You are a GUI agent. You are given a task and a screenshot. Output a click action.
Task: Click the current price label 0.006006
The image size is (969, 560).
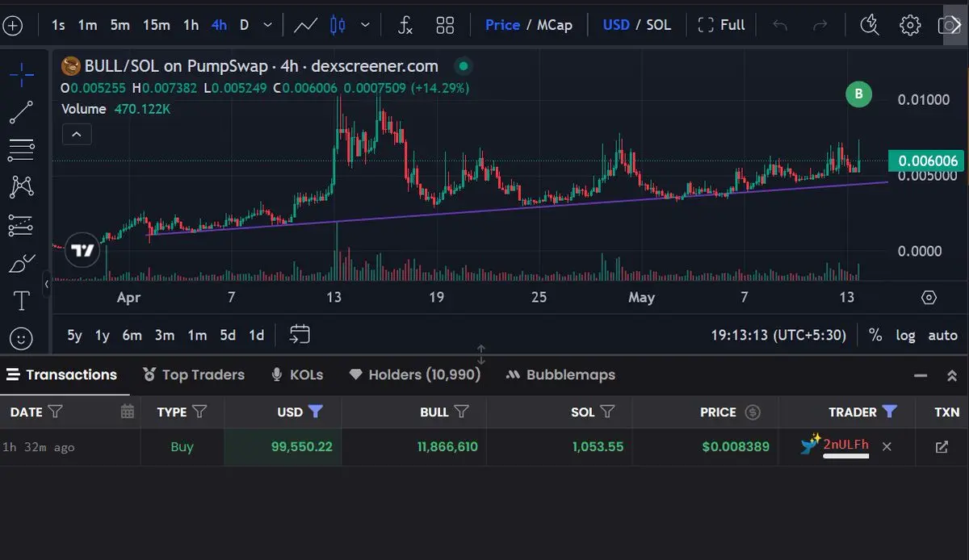[925, 161]
